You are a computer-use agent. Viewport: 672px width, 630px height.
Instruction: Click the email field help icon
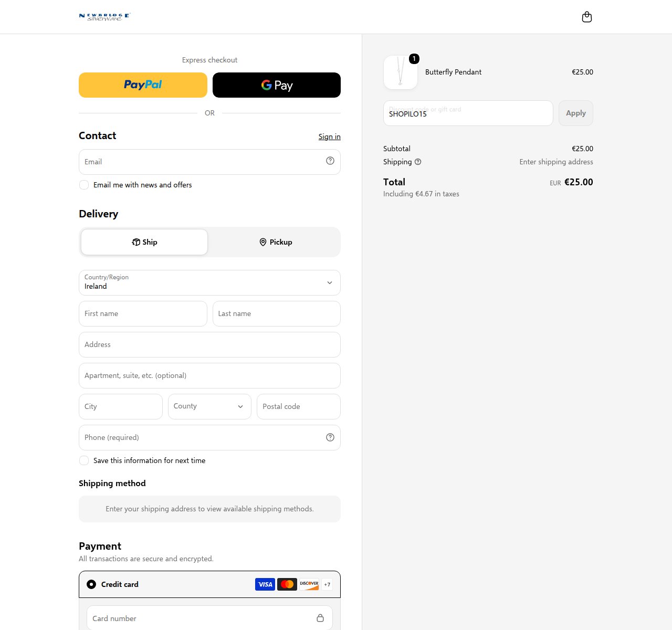pos(330,161)
